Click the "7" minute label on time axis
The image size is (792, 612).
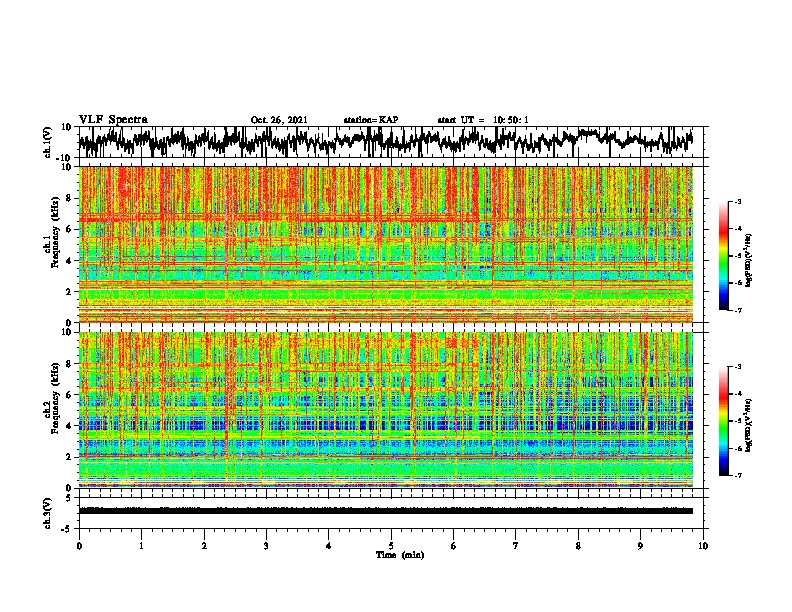(x=516, y=546)
